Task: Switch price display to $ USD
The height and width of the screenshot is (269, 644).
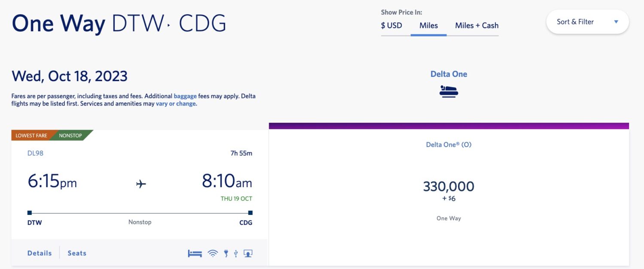Action: click(x=391, y=25)
